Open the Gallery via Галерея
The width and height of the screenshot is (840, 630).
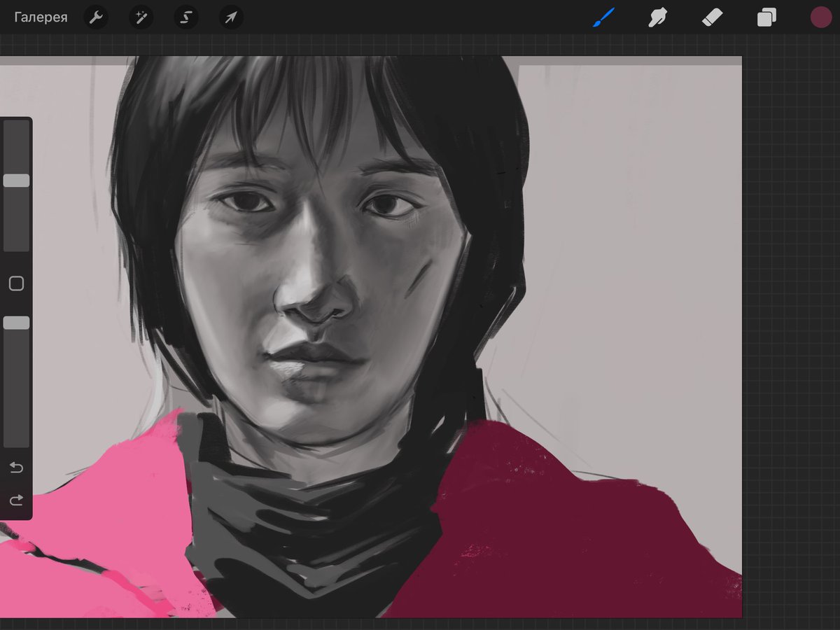(x=41, y=17)
